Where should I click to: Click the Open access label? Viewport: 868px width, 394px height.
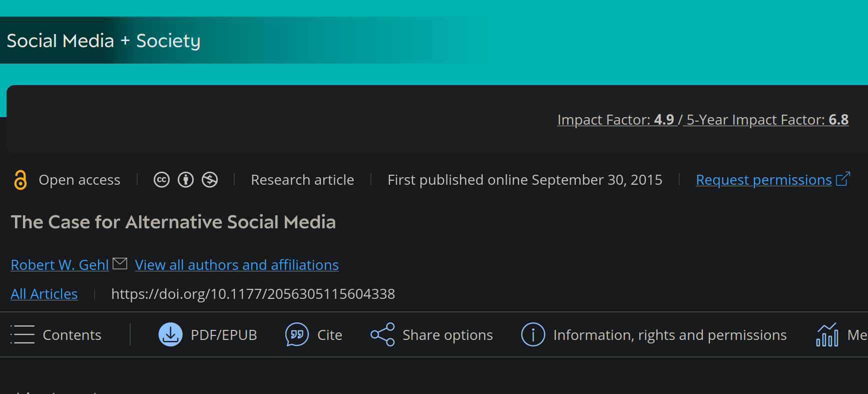click(80, 180)
